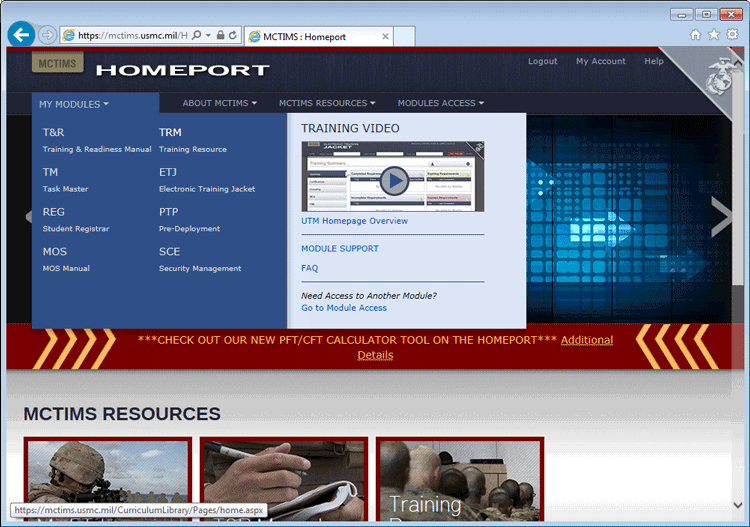This screenshot has height=527, width=750.
Task: Open the hand writing notebook resource thumbnail
Action: point(284,479)
